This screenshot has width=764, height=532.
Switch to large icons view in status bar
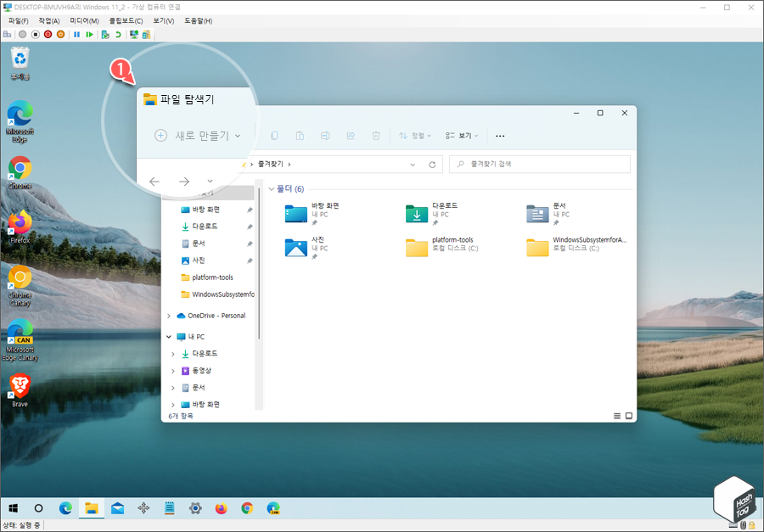pos(628,416)
